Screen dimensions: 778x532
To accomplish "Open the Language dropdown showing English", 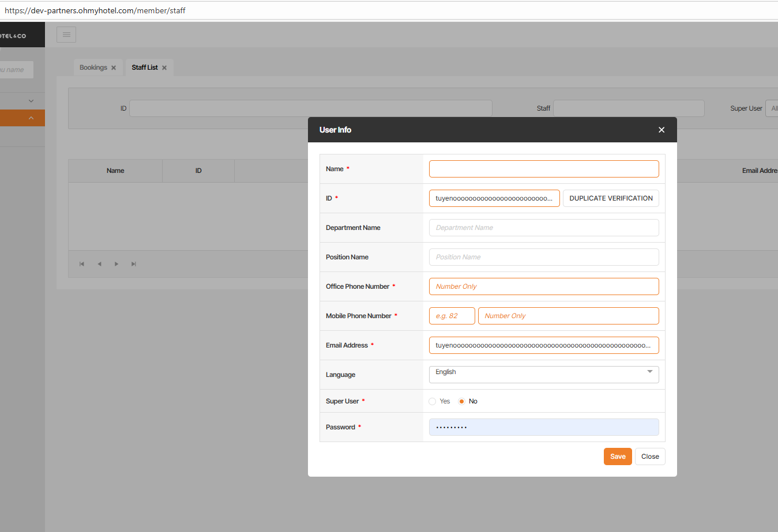I will pos(543,374).
